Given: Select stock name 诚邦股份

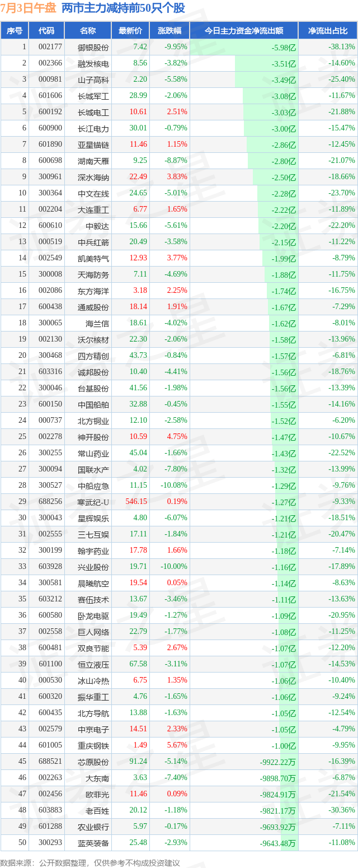Looking at the screenshot, I should [93, 372].
